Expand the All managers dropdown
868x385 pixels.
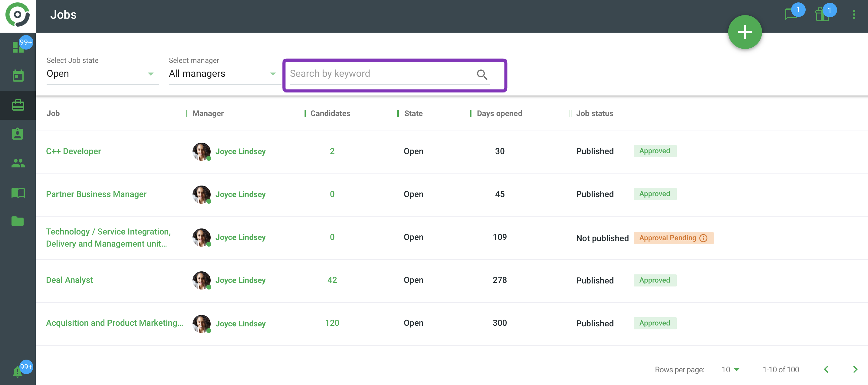point(222,74)
